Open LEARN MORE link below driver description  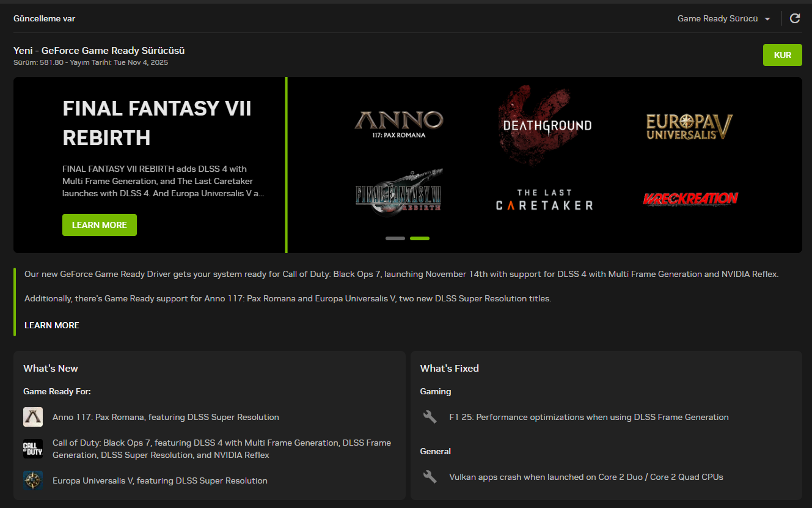coord(52,325)
